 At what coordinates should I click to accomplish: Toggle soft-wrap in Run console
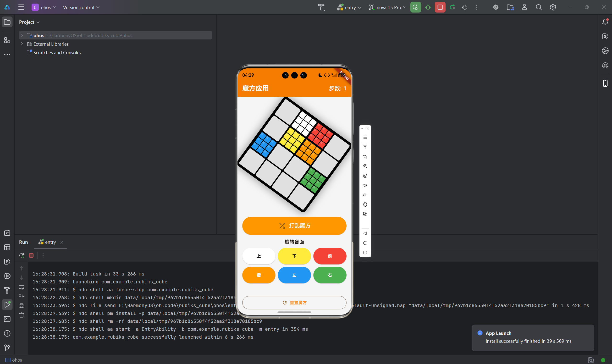click(x=22, y=287)
